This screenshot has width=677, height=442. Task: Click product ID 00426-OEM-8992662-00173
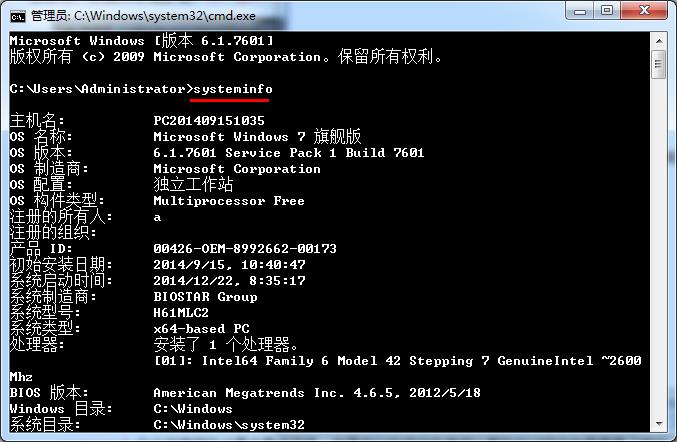tap(245, 249)
